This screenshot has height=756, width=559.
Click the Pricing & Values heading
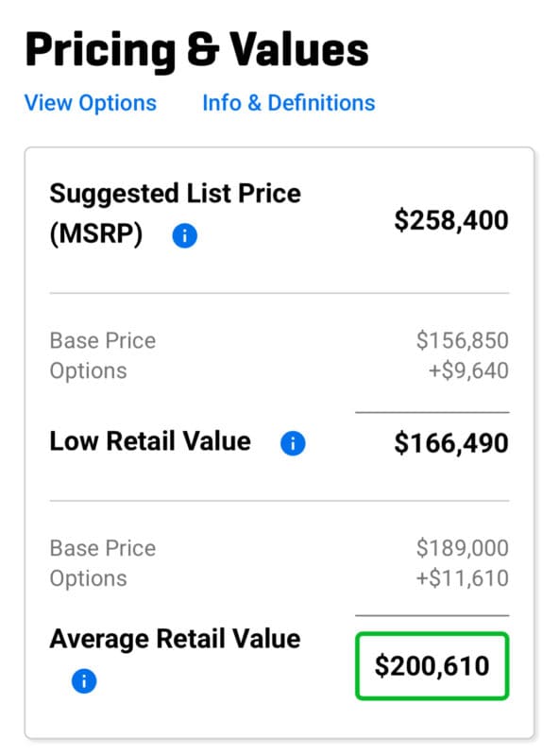pyautogui.click(x=196, y=50)
